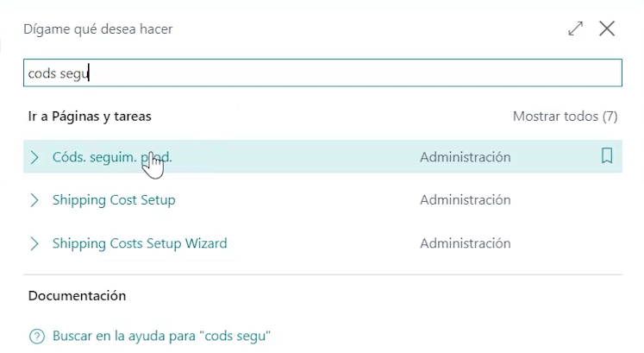Search help for "cods segu"
The image size is (644, 353).
(x=162, y=336)
